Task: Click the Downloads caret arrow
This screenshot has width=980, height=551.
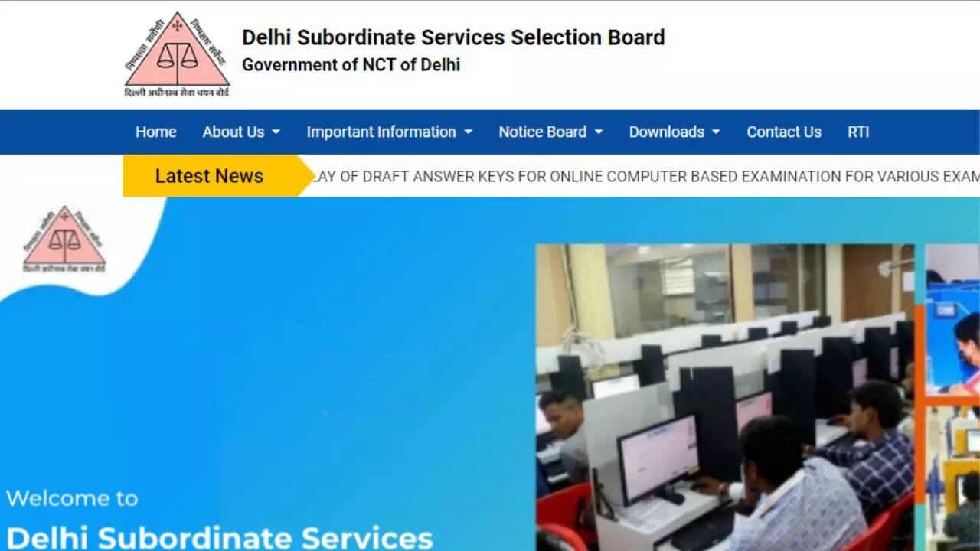Action: (716, 132)
